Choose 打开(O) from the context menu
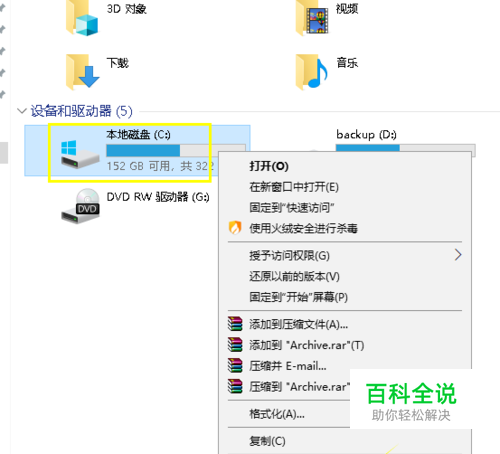 pos(269,166)
